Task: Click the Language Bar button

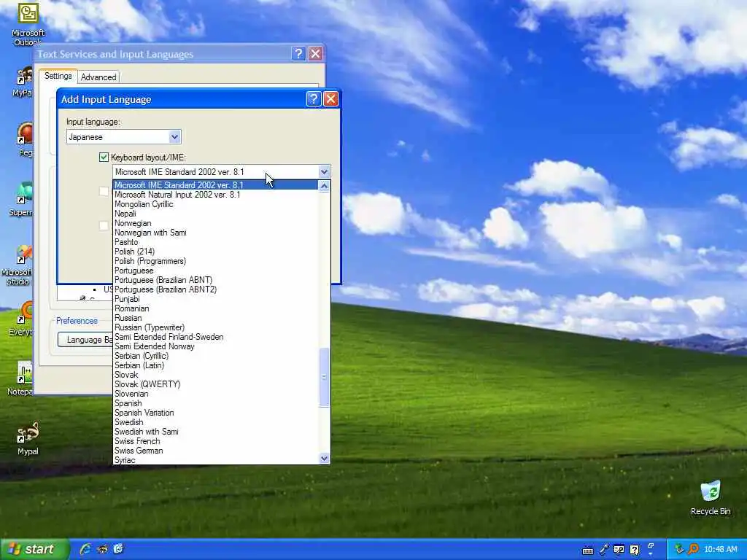Action: [x=86, y=340]
